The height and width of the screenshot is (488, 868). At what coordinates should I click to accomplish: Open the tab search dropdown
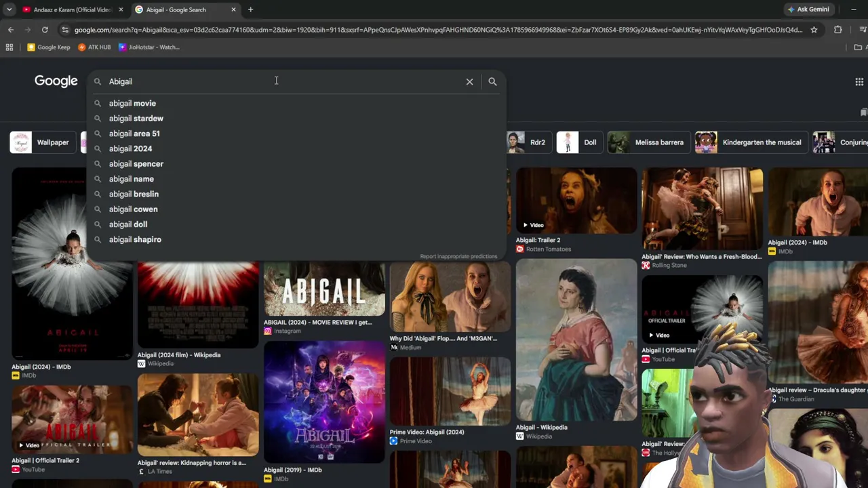click(x=9, y=9)
